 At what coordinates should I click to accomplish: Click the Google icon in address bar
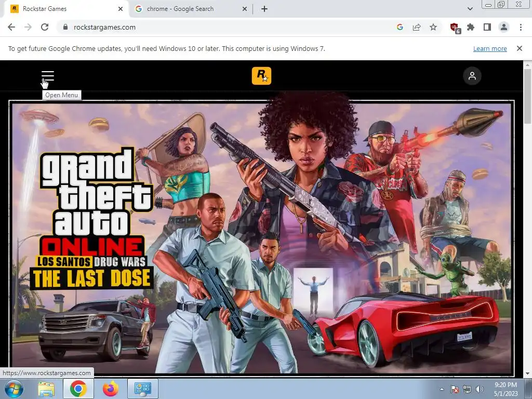pyautogui.click(x=400, y=27)
